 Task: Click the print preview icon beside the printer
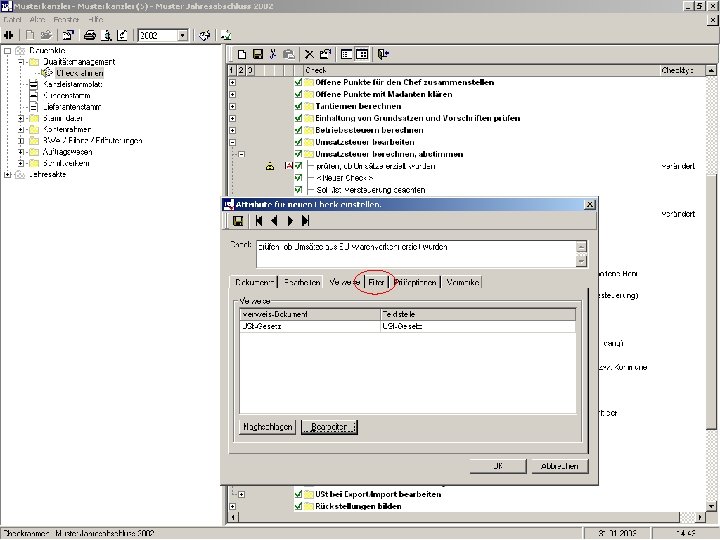pyautogui.click(x=106, y=35)
